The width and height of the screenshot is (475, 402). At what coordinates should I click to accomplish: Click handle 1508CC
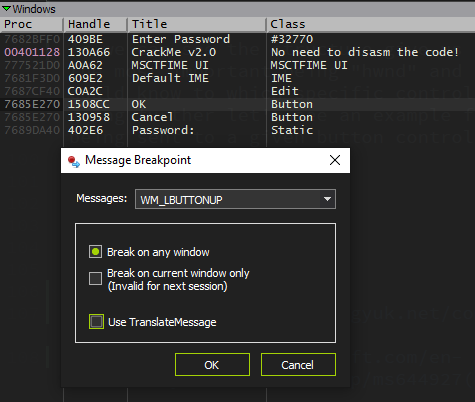pos(89,104)
